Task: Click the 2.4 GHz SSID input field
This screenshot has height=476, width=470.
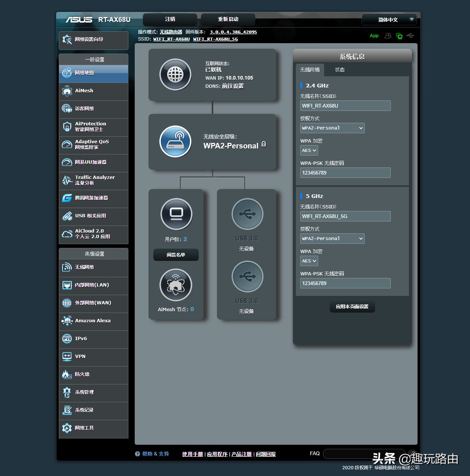Action: 345,106
